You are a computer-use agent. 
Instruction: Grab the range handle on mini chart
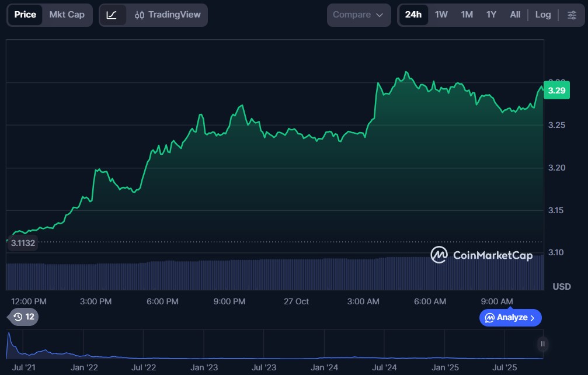pyautogui.click(x=542, y=344)
